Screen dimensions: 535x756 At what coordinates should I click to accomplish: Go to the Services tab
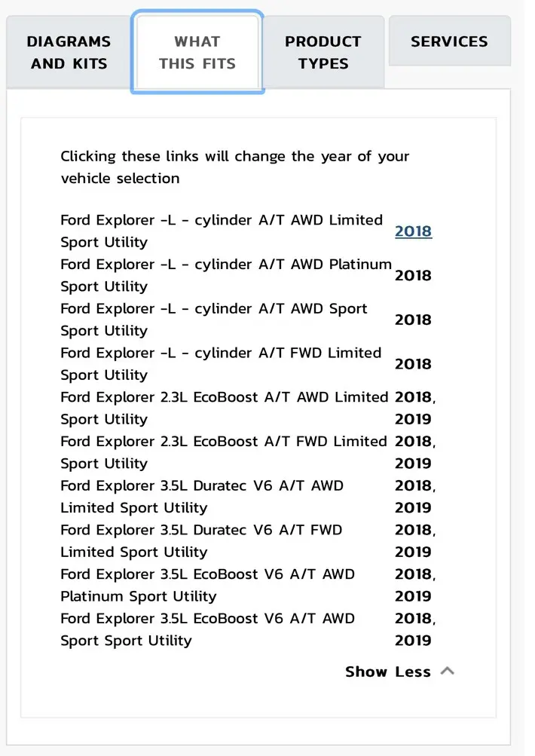(x=449, y=41)
